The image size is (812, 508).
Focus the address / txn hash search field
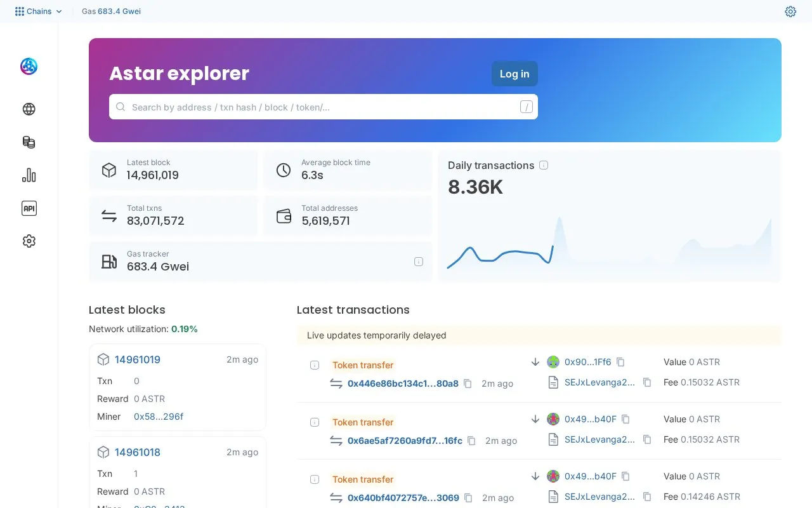coord(324,107)
